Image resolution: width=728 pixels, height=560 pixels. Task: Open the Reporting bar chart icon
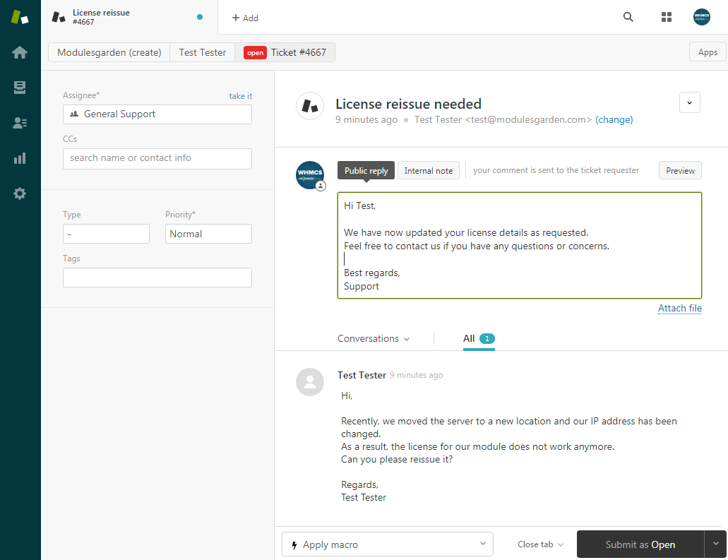point(20,158)
